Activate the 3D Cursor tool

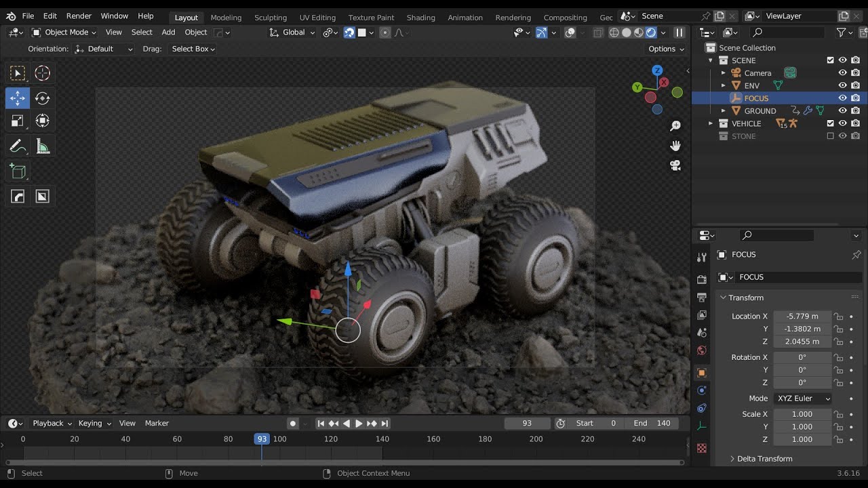pos(42,73)
